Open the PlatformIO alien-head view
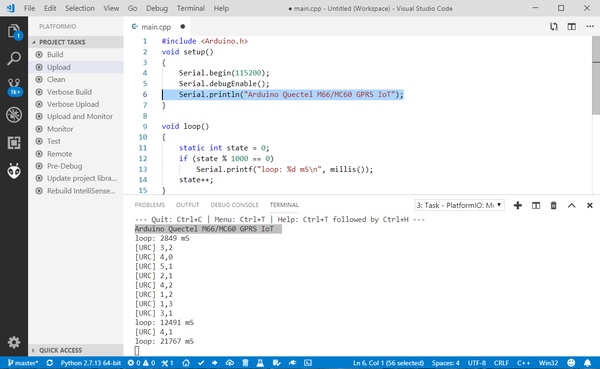The width and height of the screenshot is (600, 369). click(14, 171)
